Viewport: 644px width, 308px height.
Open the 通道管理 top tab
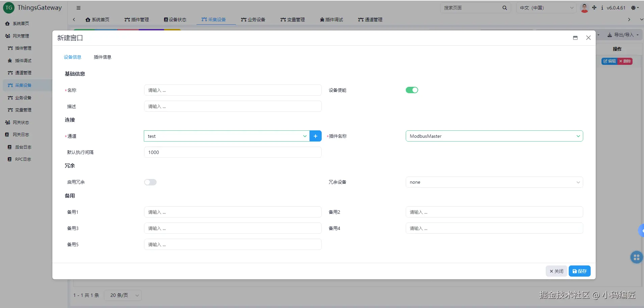click(x=370, y=20)
